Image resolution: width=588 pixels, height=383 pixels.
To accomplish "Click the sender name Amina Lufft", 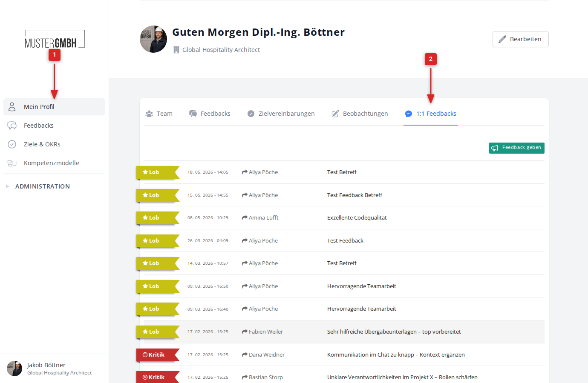I will click(264, 217).
